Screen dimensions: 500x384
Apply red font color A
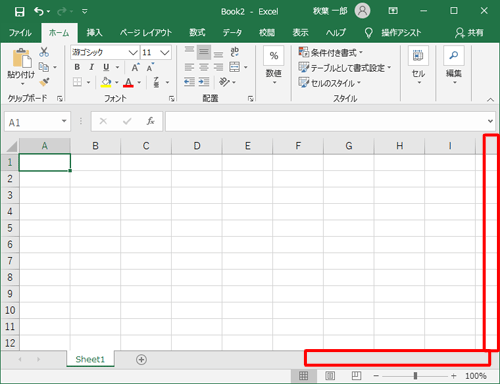pos(128,82)
